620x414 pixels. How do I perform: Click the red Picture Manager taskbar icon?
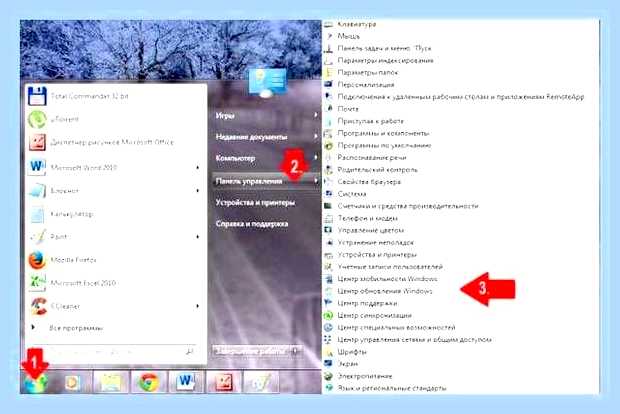[223, 382]
